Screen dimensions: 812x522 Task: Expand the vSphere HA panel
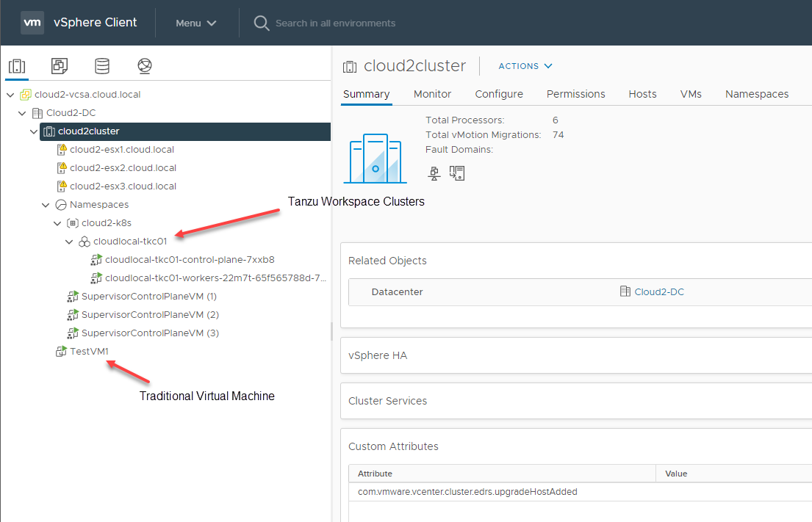pos(576,355)
